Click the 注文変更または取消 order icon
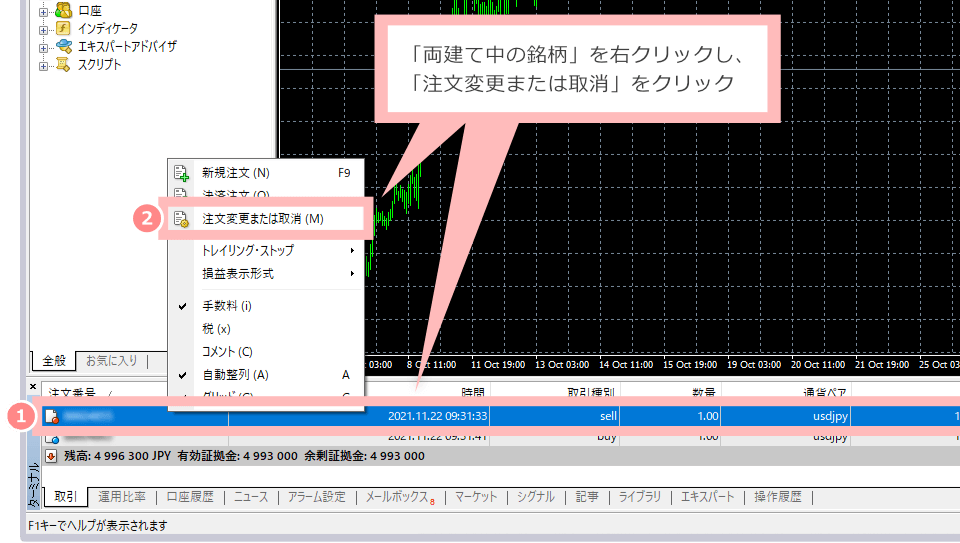Image resolution: width=960 pixels, height=543 pixels. (x=181, y=218)
